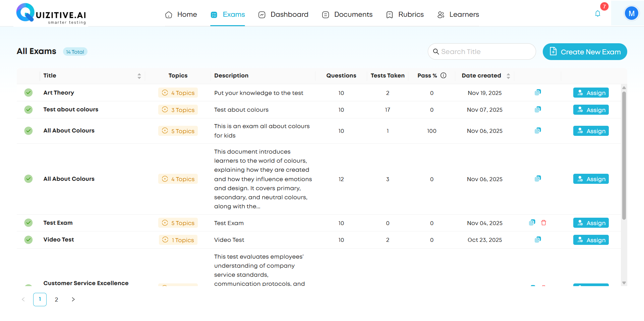Sort exams by Title
Screen dimensions: 644x321
pos(139,76)
